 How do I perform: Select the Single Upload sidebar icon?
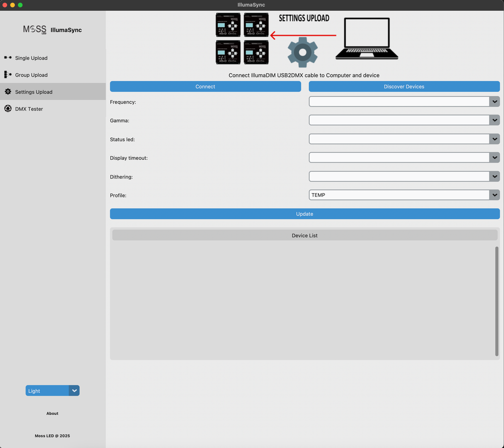coord(8,58)
